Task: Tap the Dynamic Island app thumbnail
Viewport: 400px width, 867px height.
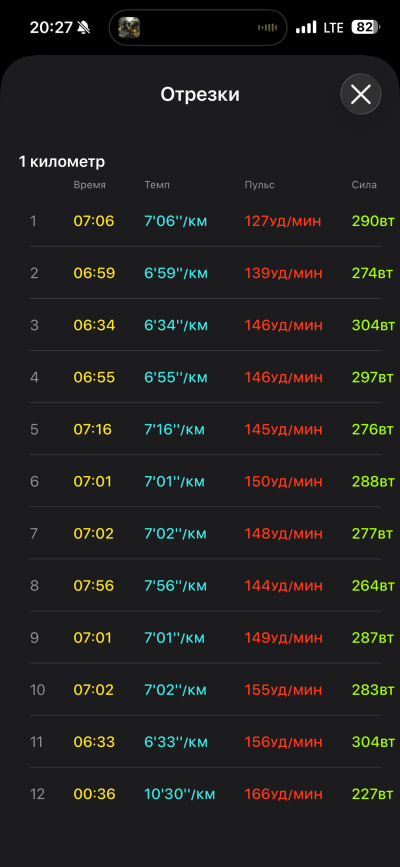Action: tap(129, 27)
